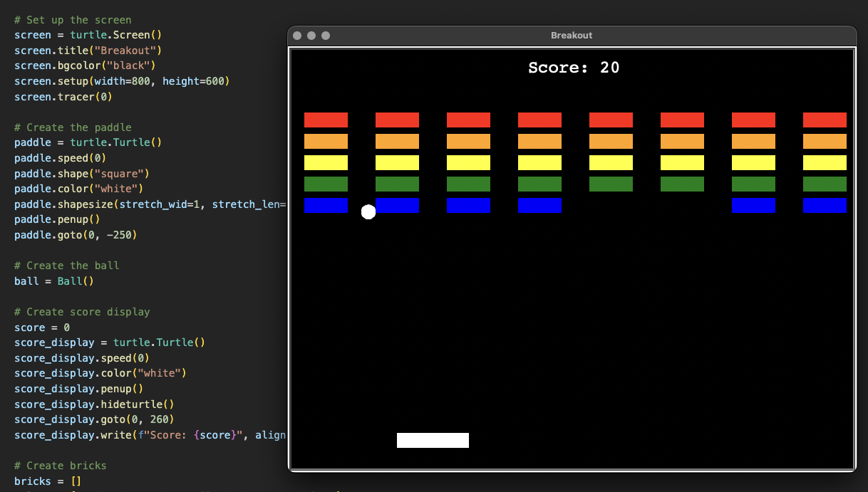The width and height of the screenshot is (868, 492).
Task: Click the score_display.penup() line
Action: 79,389
